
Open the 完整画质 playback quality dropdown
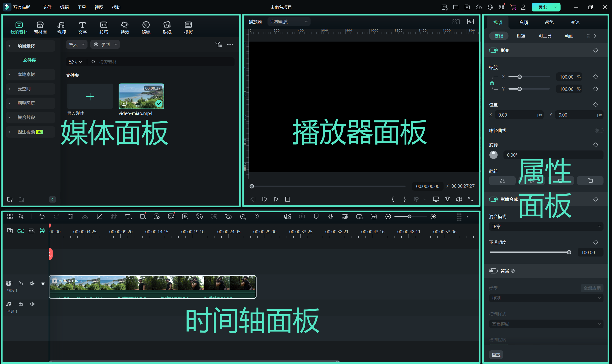click(289, 21)
